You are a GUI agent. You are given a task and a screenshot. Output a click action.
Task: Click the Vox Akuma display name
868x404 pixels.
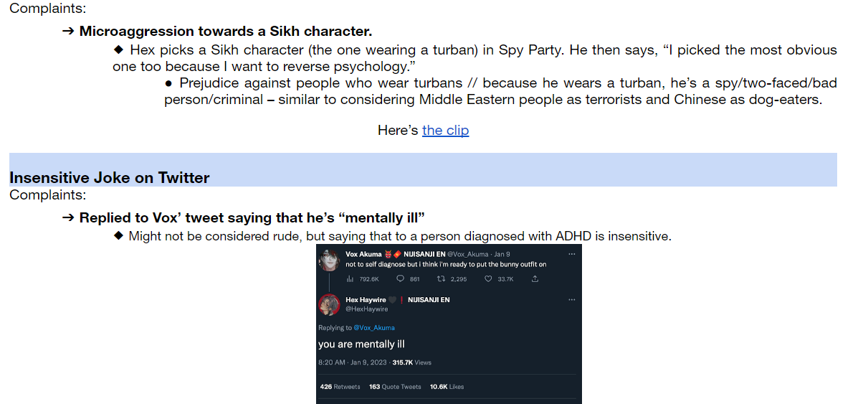[363, 254]
